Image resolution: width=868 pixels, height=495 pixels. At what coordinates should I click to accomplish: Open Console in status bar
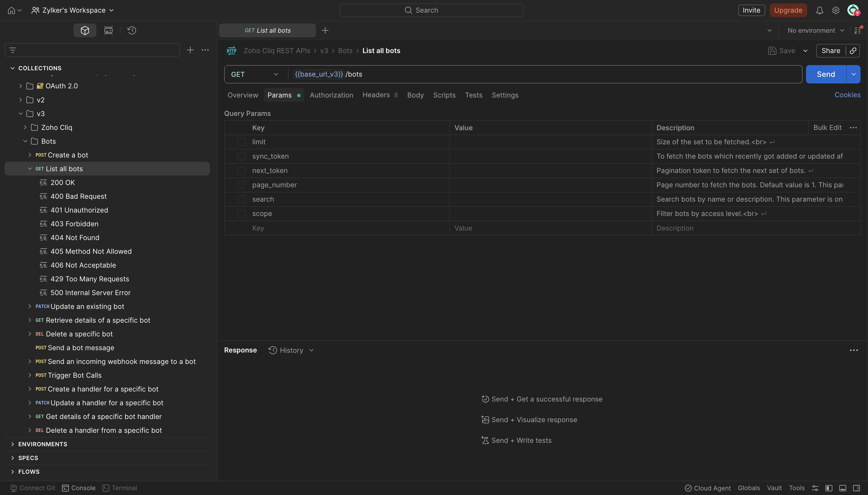79,488
